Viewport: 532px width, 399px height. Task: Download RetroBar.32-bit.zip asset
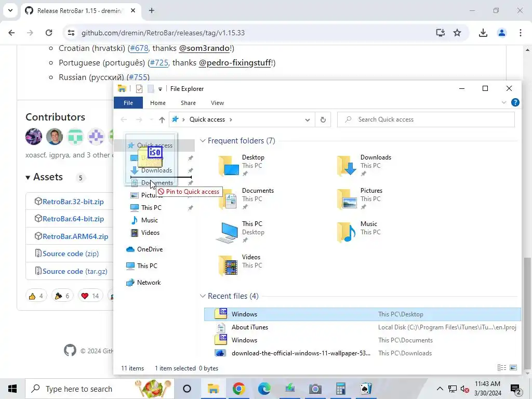pyautogui.click(x=73, y=202)
